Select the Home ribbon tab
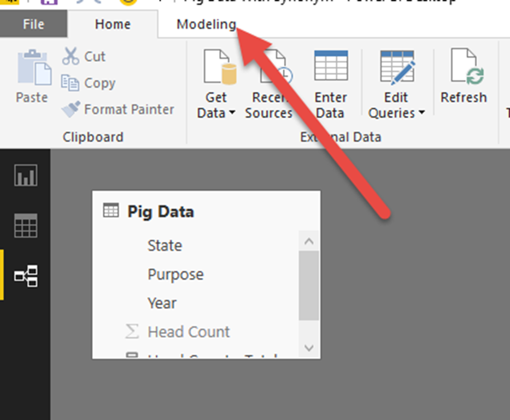The width and height of the screenshot is (510, 420). click(113, 25)
